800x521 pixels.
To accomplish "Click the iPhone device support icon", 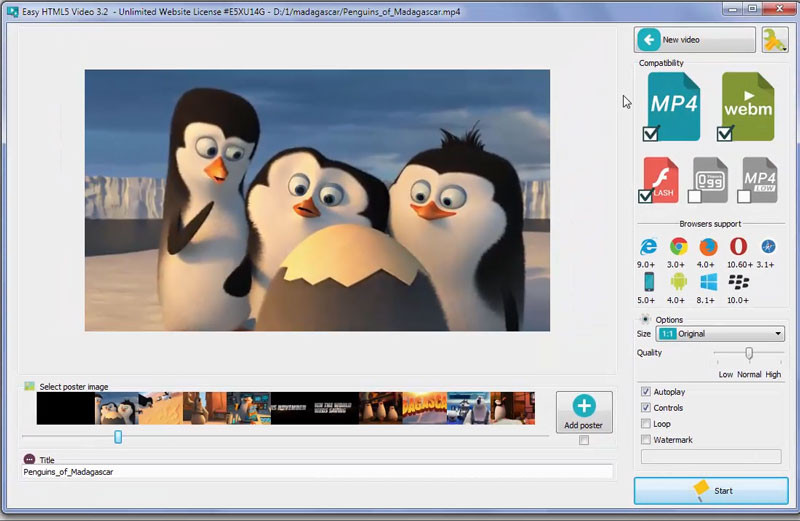I will (649, 282).
